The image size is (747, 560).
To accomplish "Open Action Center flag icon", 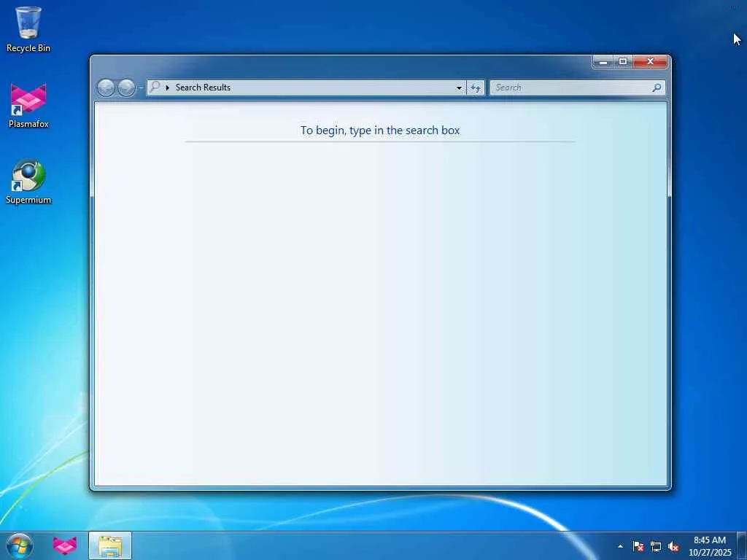I will 638,546.
